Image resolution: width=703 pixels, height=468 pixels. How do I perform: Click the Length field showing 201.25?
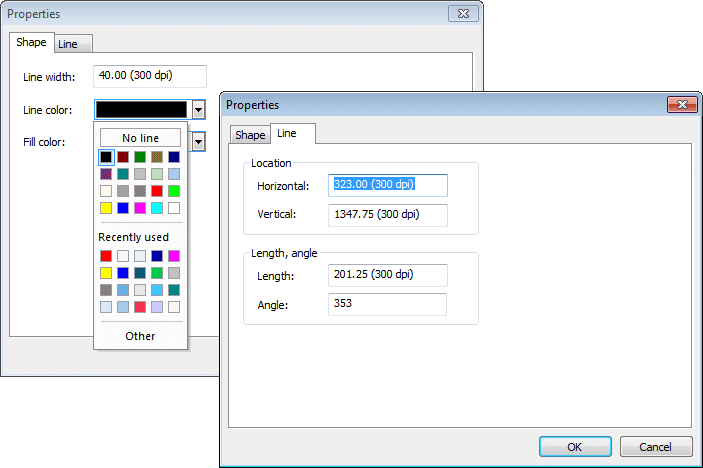click(388, 275)
